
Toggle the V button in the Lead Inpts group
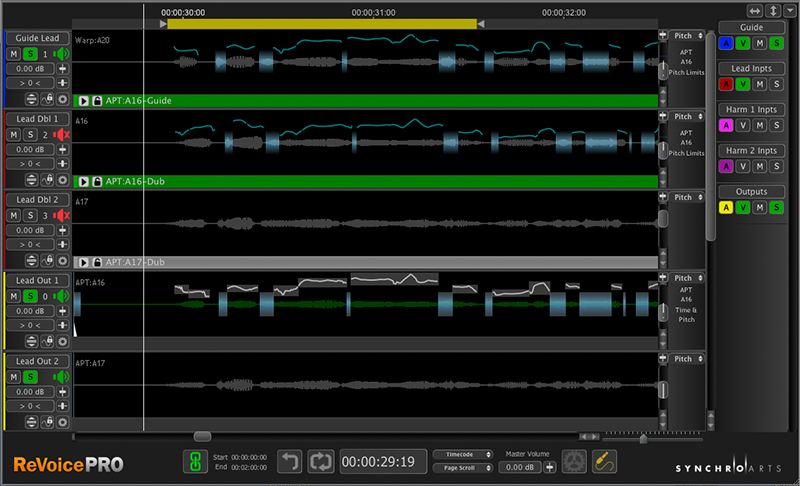click(x=742, y=84)
